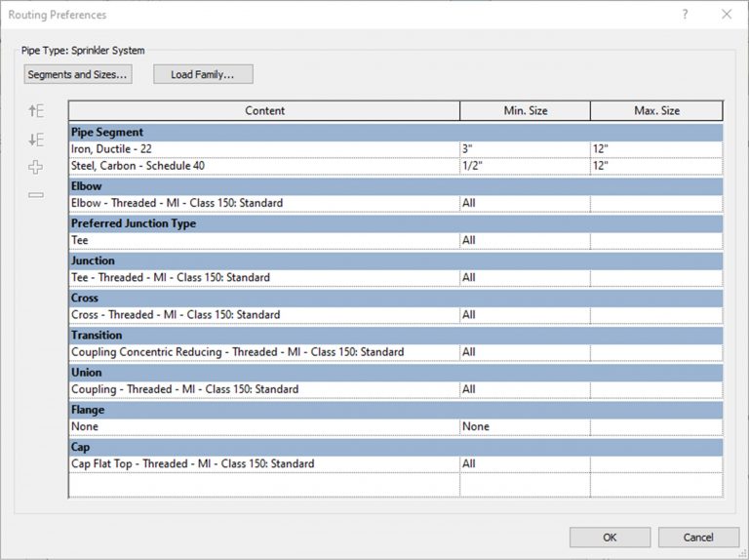The image size is (749, 560).
Task: Click the Move Row Up icon
Action: 36,111
